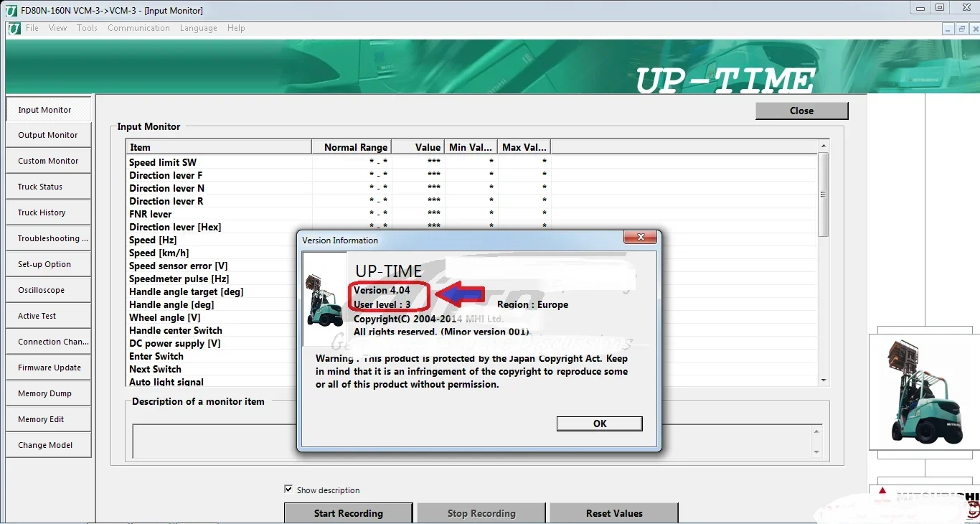Select the Handle center Switch item

pyautogui.click(x=176, y=330)
